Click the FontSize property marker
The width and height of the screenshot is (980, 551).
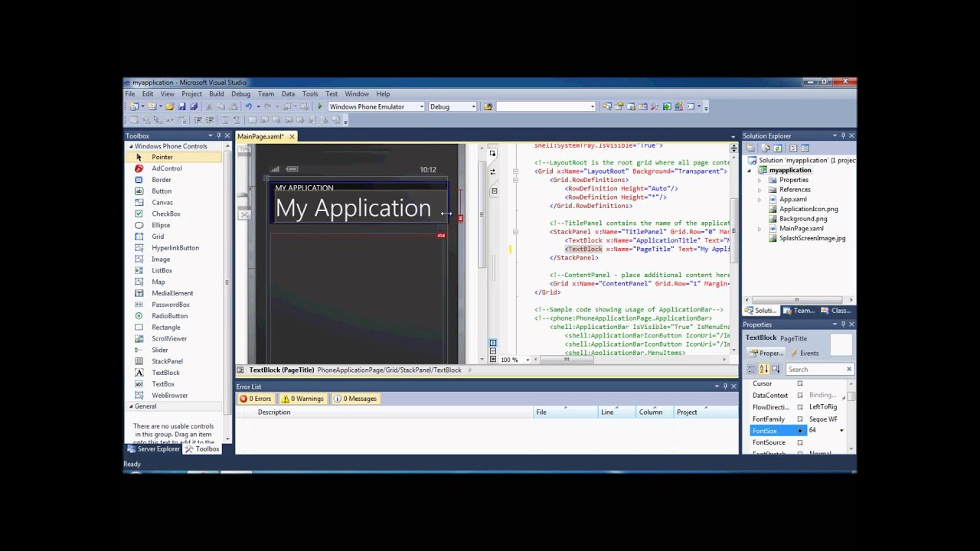tap(800, 431)
